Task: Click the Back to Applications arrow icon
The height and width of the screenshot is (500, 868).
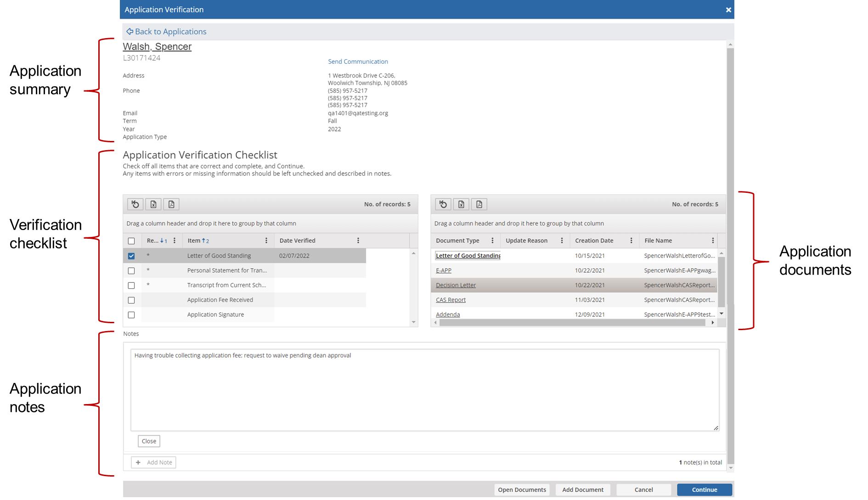Action: (130, 31)
